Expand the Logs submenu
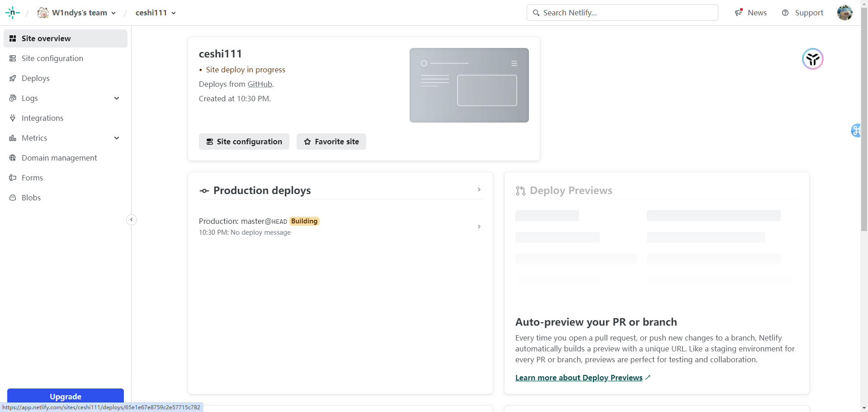This screenshot has width=868, height=412. (x=117, y=98)
